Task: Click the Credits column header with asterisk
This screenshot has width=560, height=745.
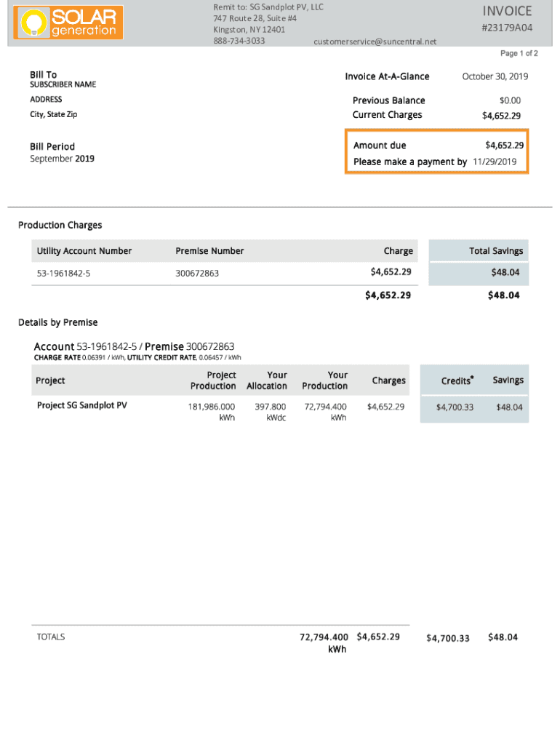Action: (457, 381)
